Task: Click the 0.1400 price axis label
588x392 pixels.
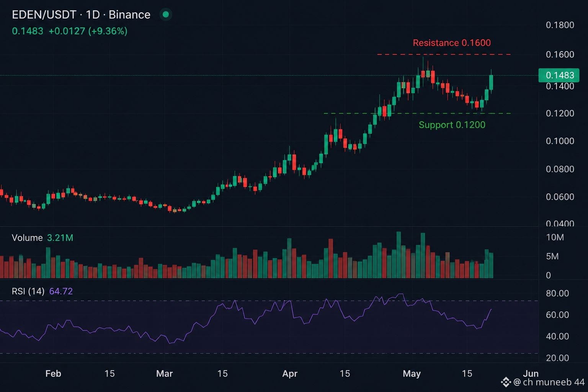Action: coord(560,86)
